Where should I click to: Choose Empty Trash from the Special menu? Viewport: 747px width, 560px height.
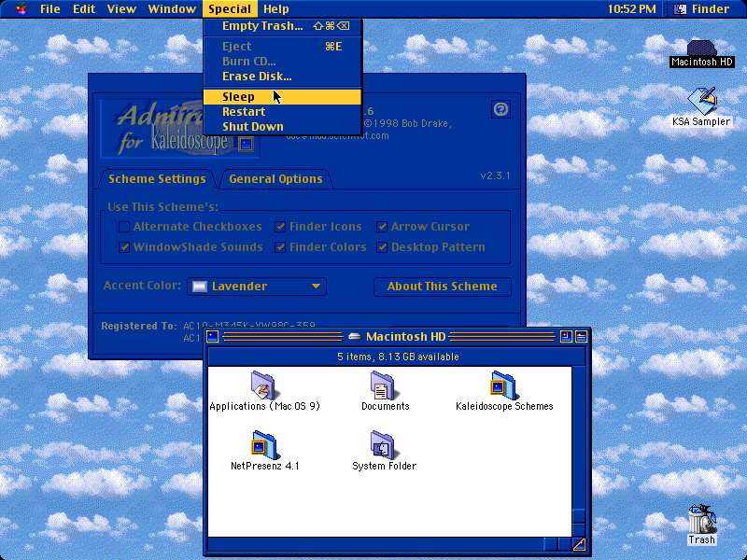tap(282, 26)
